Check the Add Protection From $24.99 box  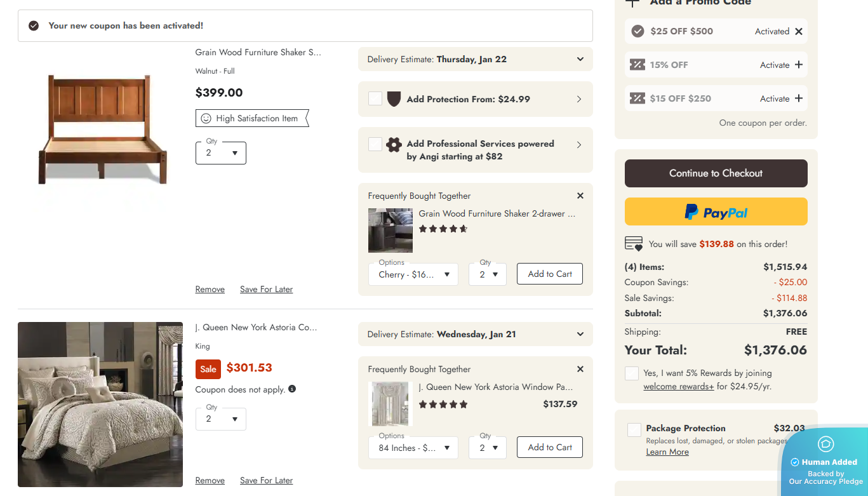point(375,98)
